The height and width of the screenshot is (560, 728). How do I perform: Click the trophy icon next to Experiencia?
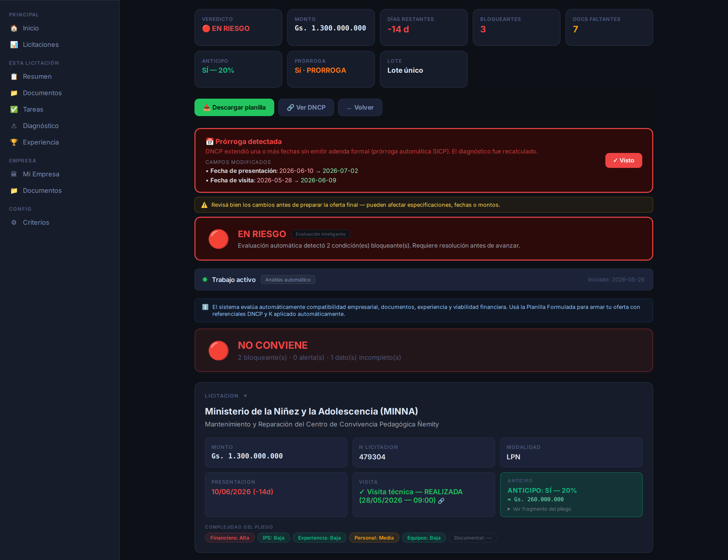pyautogui.click(x=14, y=142)
